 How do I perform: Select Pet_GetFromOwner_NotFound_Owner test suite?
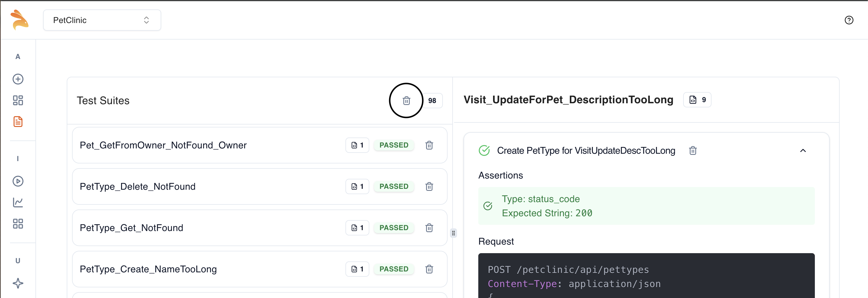coord(260,145)
